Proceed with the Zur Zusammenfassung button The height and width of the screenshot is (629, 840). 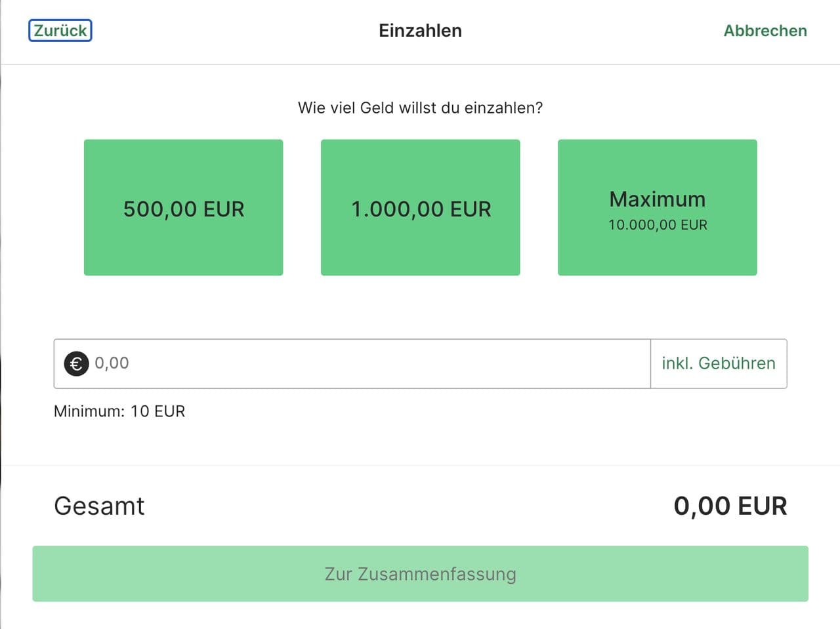420,574
